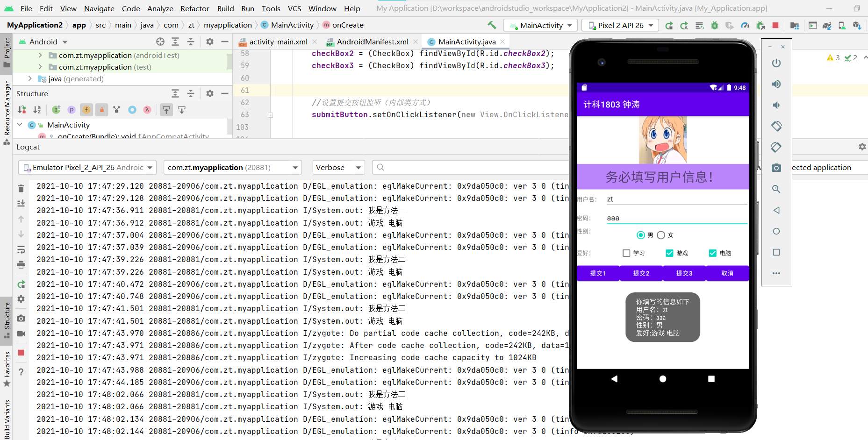This screenshot has height=440, width=868.
Task: Open the Analyze menu
Action: pyautogui.click(x=160, y=8)
